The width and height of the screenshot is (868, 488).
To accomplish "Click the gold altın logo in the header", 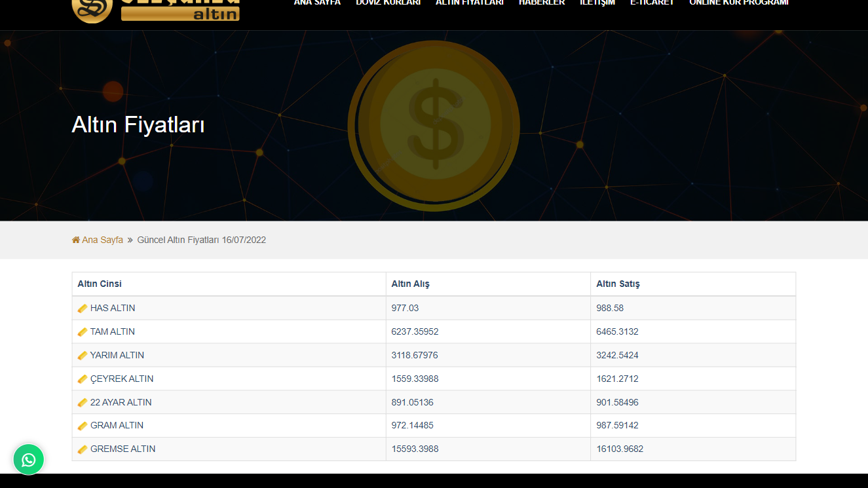I will (156, 9).
